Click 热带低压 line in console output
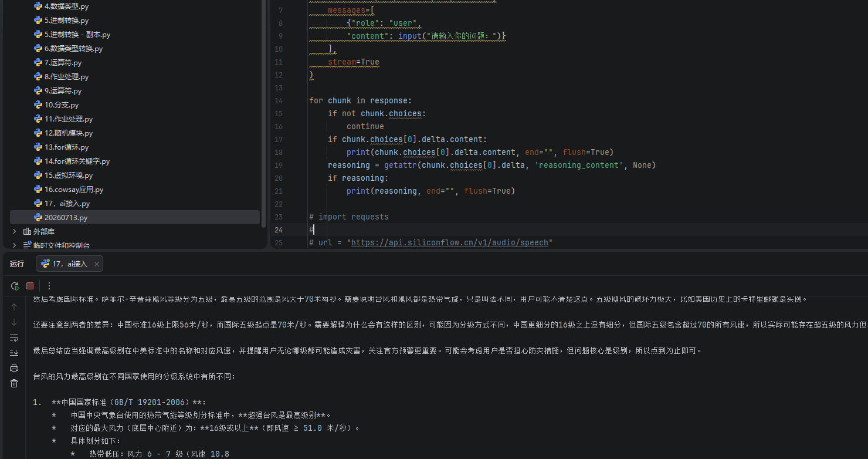This screenshot has height=459, width=868. 159,454
